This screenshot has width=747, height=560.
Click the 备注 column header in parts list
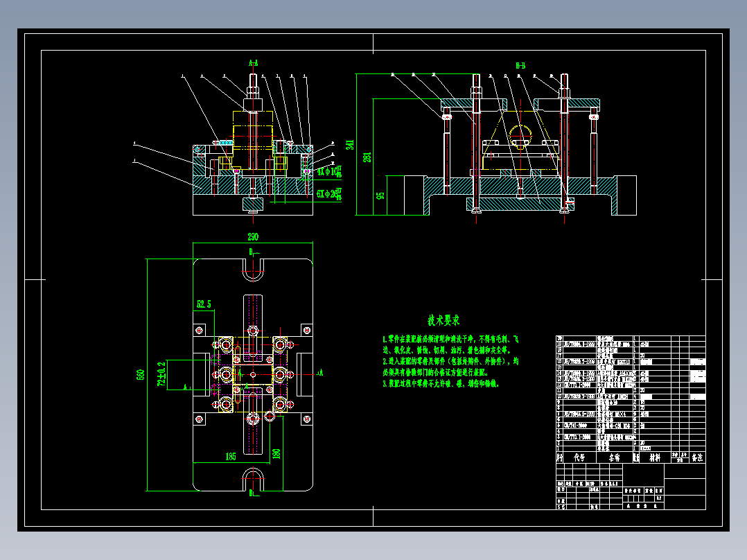tap(697, 457)
